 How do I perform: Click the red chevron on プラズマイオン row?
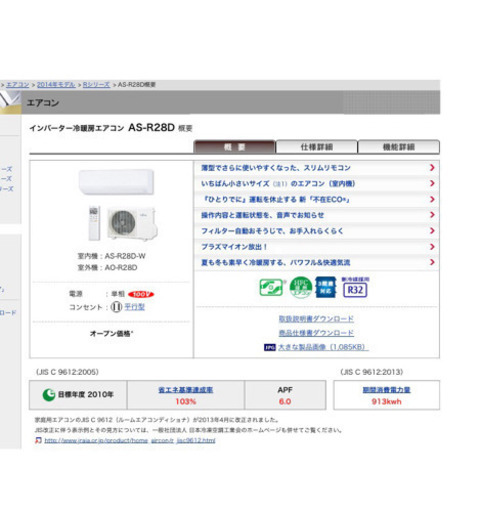click(x=432, y=247)
